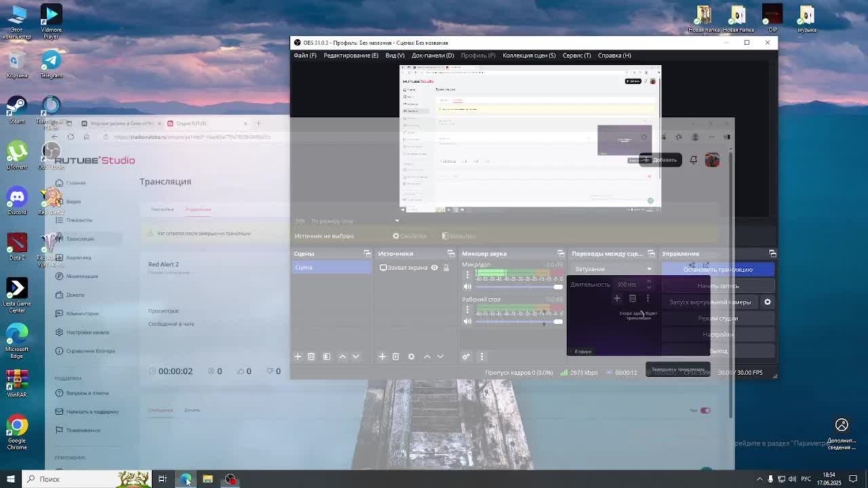Toggle the chat switch in RUTUBE Studio
The height and width of the screenshot is (488, 868).
coord(705,410)
